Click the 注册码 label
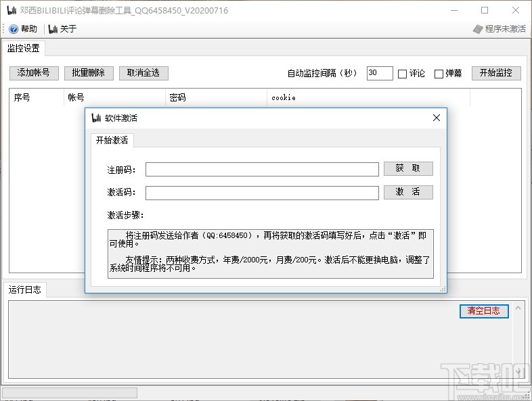 point(121,170)
